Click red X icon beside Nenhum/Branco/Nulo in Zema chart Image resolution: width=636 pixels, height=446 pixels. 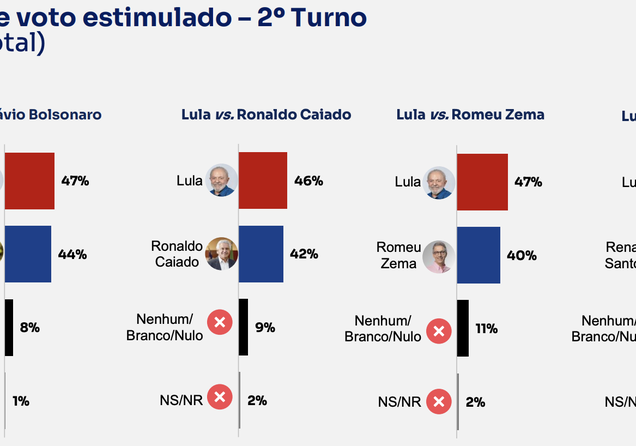click(439, 331)
